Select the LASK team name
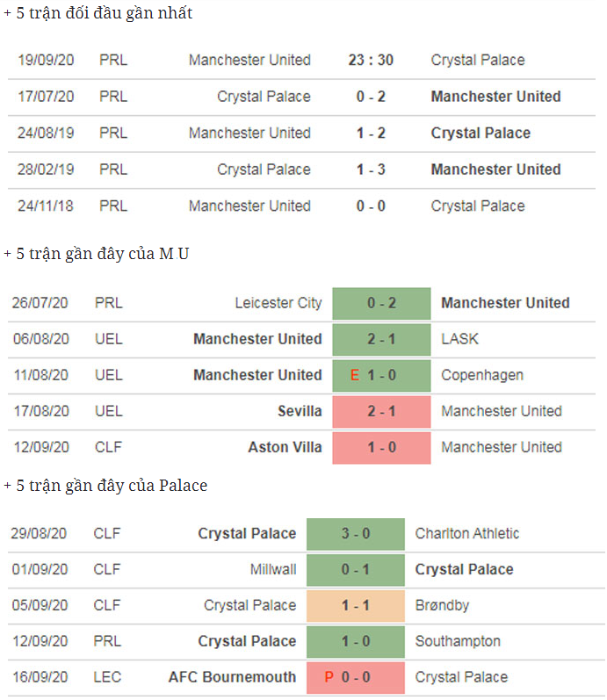Image resolution: width=607 pixels, height=700 pixels. tap(460, 339)
